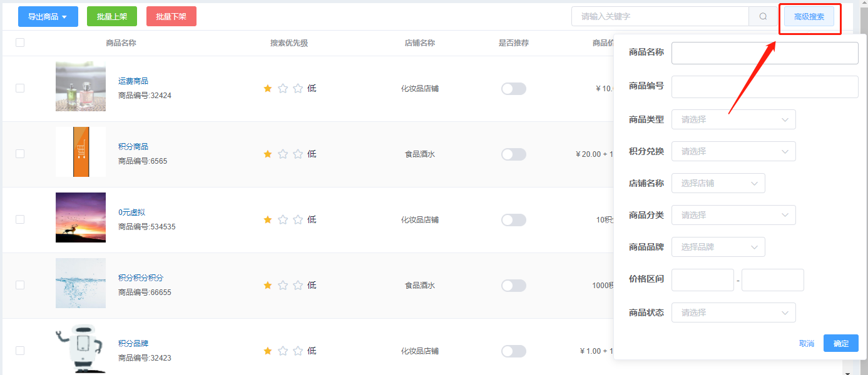Image resolution: width=868 pixels, height=375 pixels.
Task: Check the select-all header checkbox
Action: [x=20, y=42]
